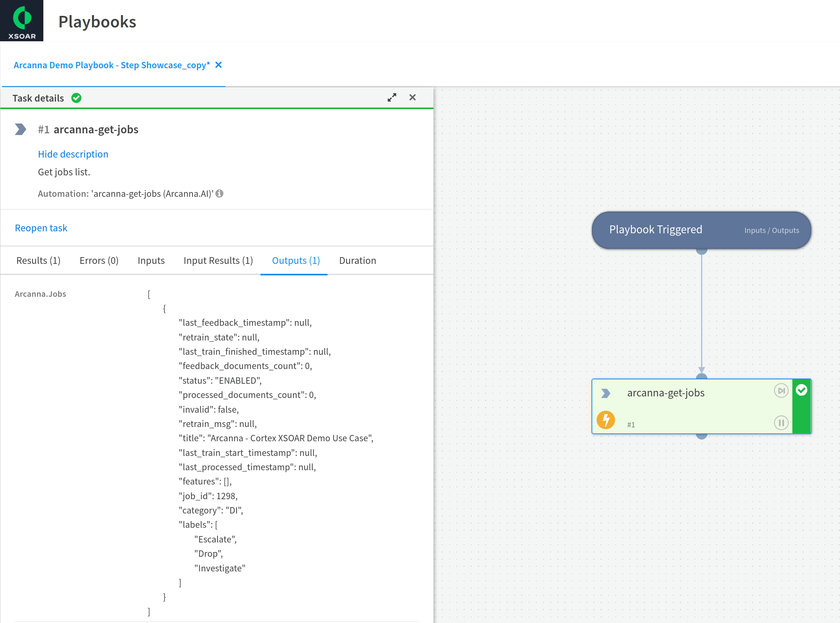This screenshot has width=840, height=623.
Task: Click the "category": "DI" line
Action: pos(211,510)
